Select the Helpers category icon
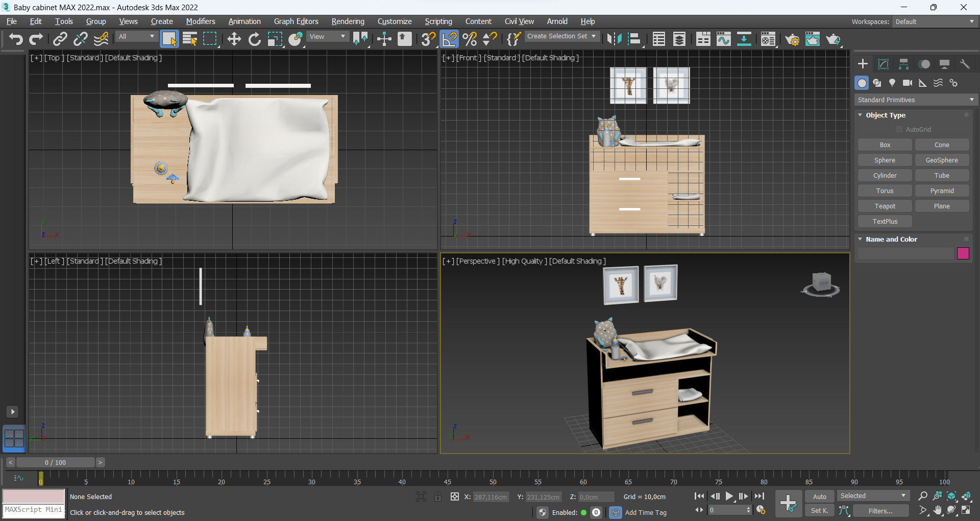The width and height of the screenshot is (980, 521). click(x=923, y=83)
